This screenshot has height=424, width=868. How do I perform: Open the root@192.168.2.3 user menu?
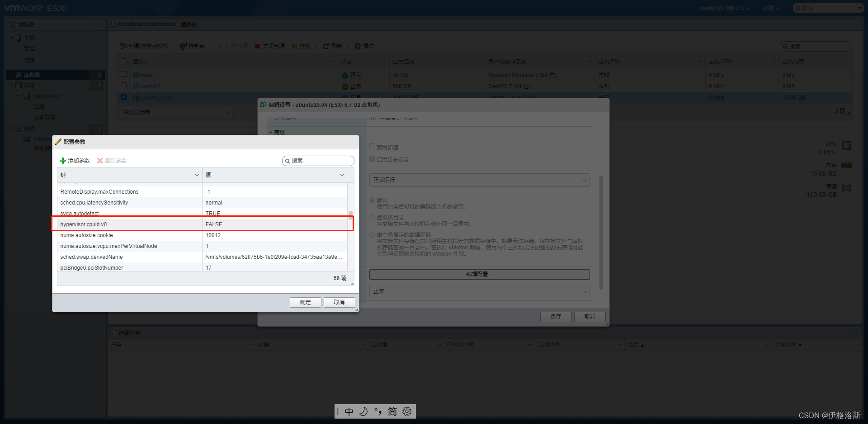pos(724,8)
